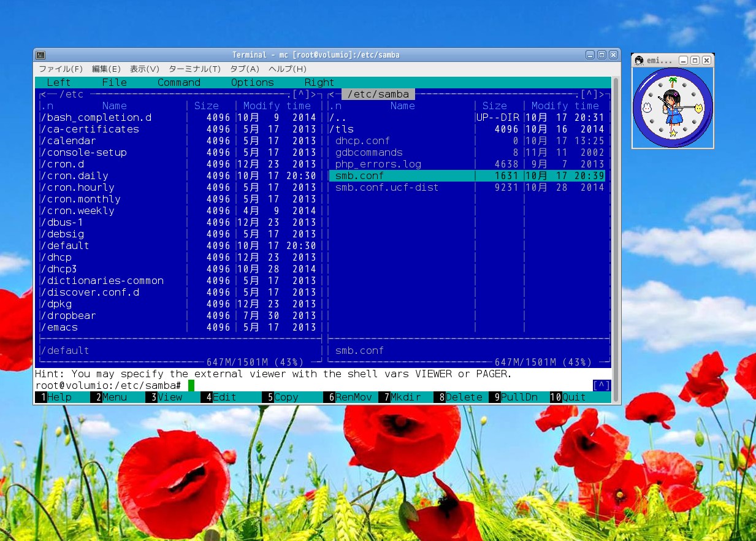This screenshot has width=756, height=541.
Task: Open mc Options menu
Action: 252,83
